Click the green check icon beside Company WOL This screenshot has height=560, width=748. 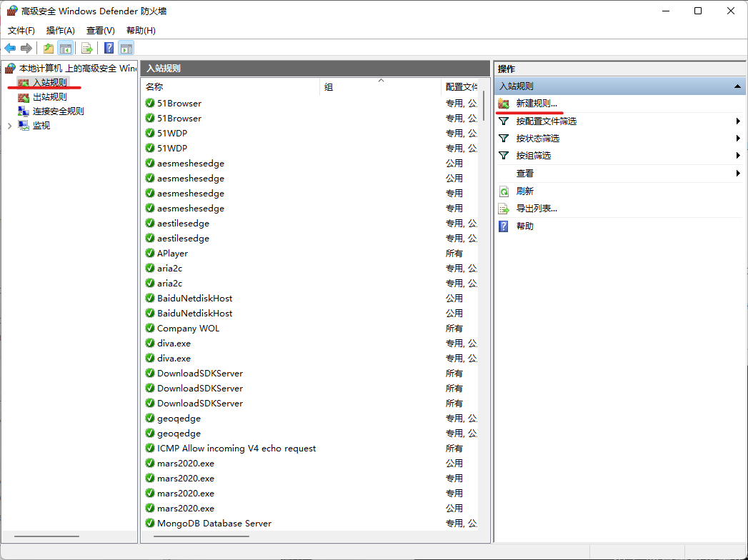pyautogui.click(x=150, y=328)
